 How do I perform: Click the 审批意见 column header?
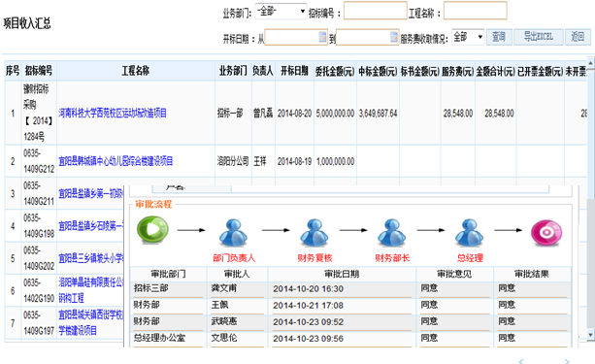[x=454, y=274]
